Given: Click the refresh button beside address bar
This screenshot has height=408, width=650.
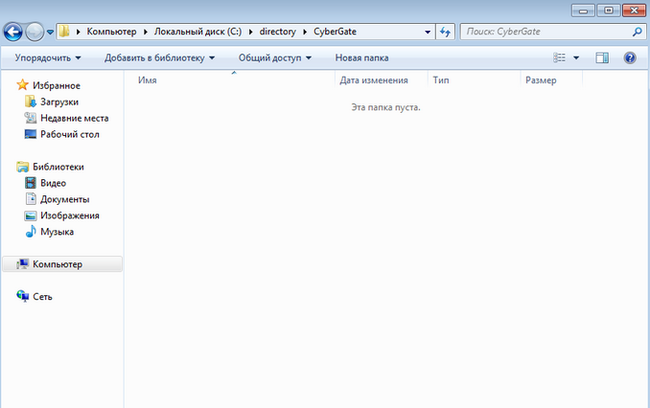Looking at the screenshot, I should click(x=445, y=32).
